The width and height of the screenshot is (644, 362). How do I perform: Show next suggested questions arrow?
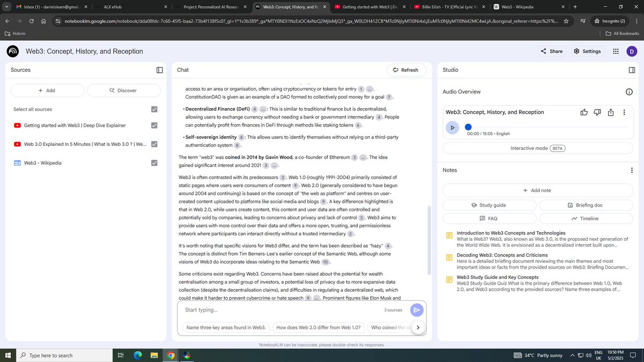click(x=418, y=327)
